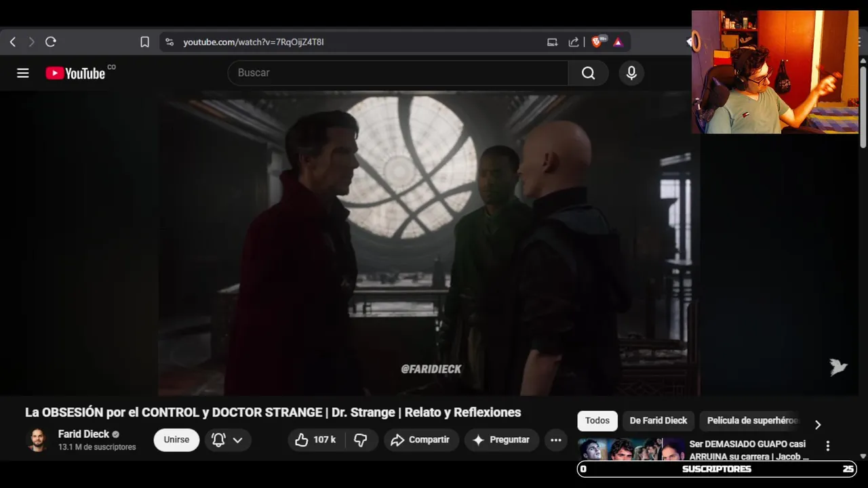Click the search magnifier button
The width and height of the screenshot is (868, 488).
coord(588,73)
